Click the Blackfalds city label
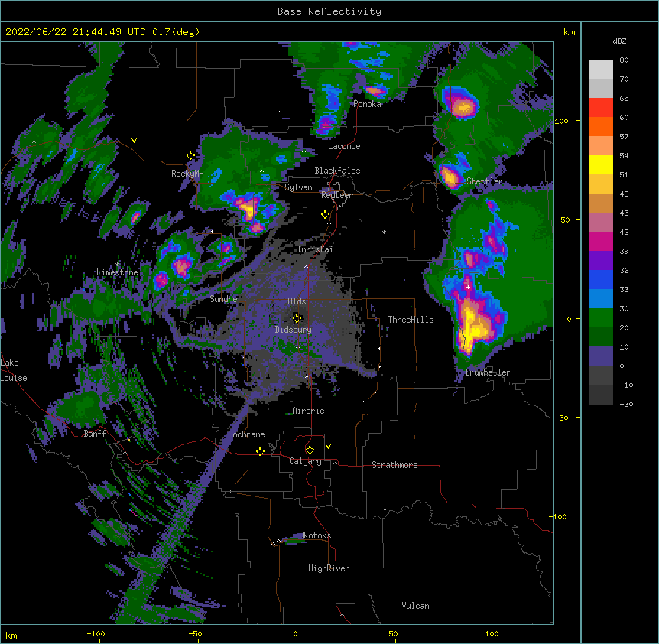659x644 pixels. click(337, 171)
